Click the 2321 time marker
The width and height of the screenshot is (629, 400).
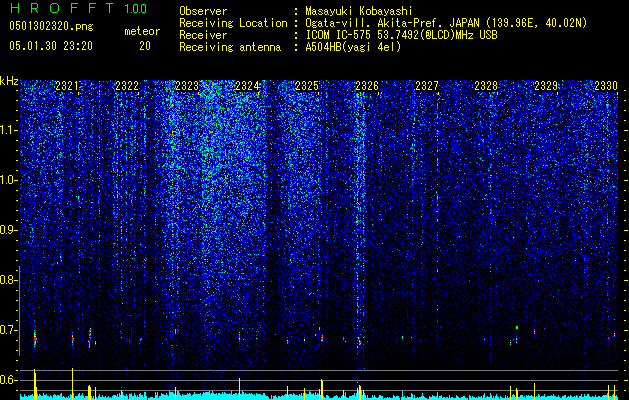pos(67,86)
